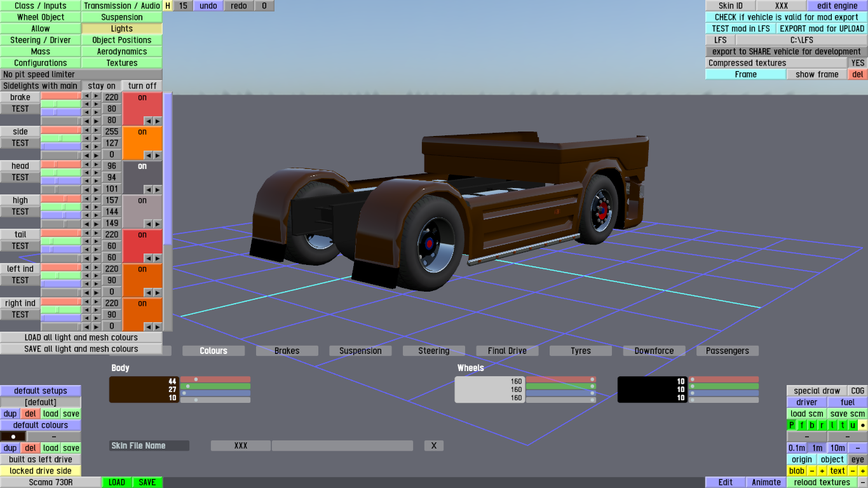This screenshot has width=868, height=488.
Task: Increase blob size with its plus button
Action: [x=822, y=471]
